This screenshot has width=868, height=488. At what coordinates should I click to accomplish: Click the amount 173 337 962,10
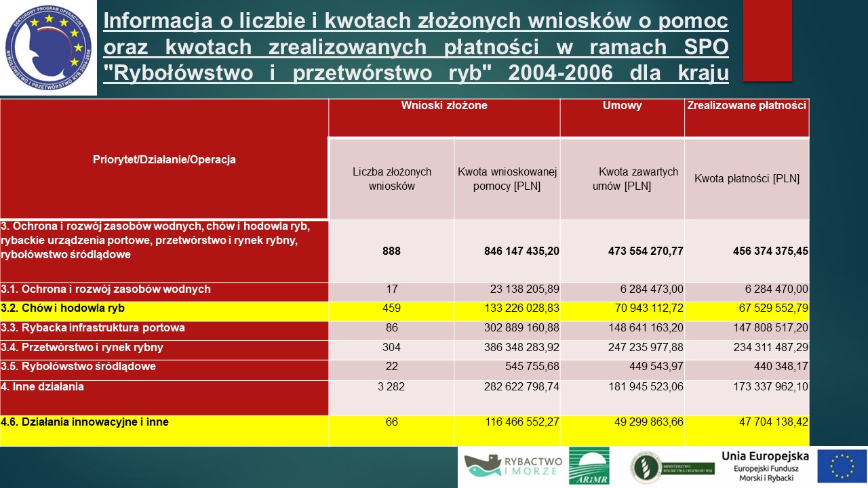point(771,387)
